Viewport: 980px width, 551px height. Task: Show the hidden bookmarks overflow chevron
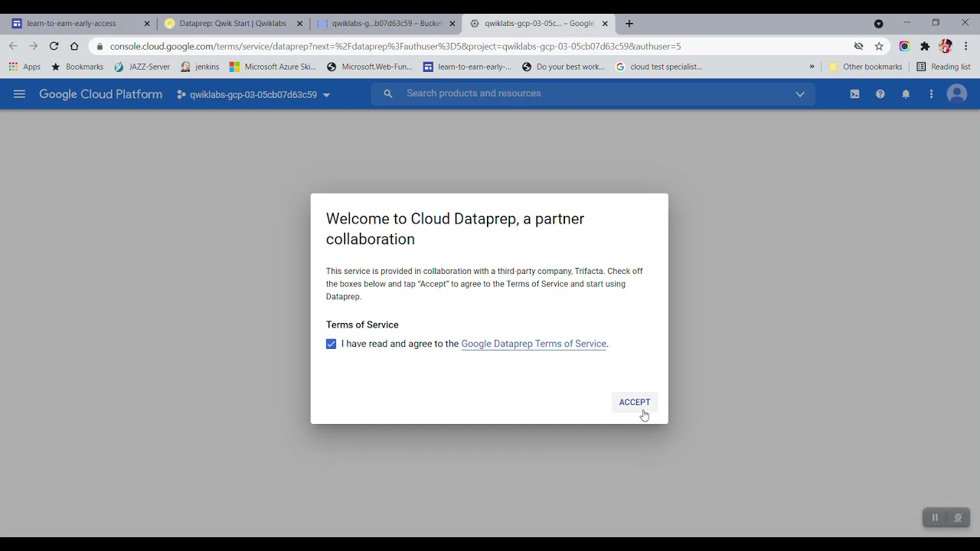(x=812, y=67)
